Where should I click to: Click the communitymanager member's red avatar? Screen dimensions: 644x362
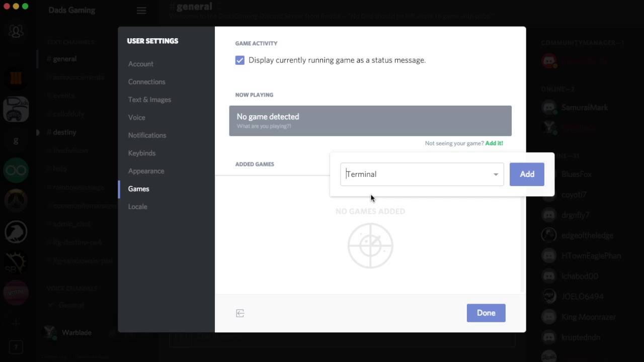(549, 61)
